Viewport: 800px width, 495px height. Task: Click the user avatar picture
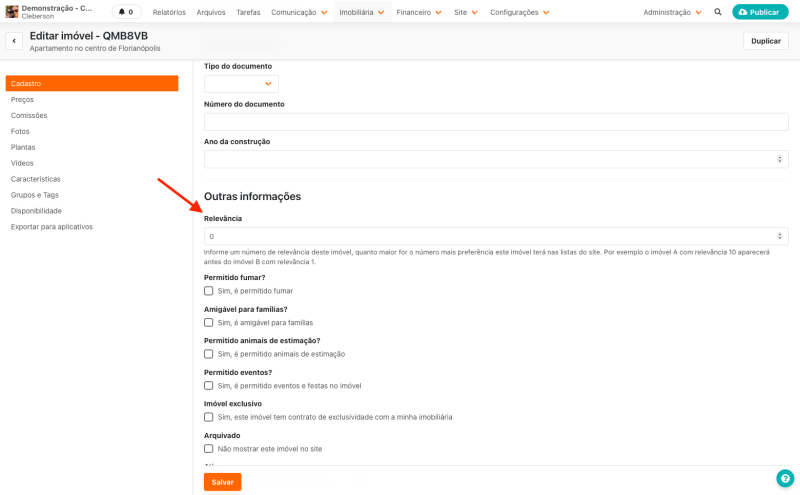(x=12, y=11)
